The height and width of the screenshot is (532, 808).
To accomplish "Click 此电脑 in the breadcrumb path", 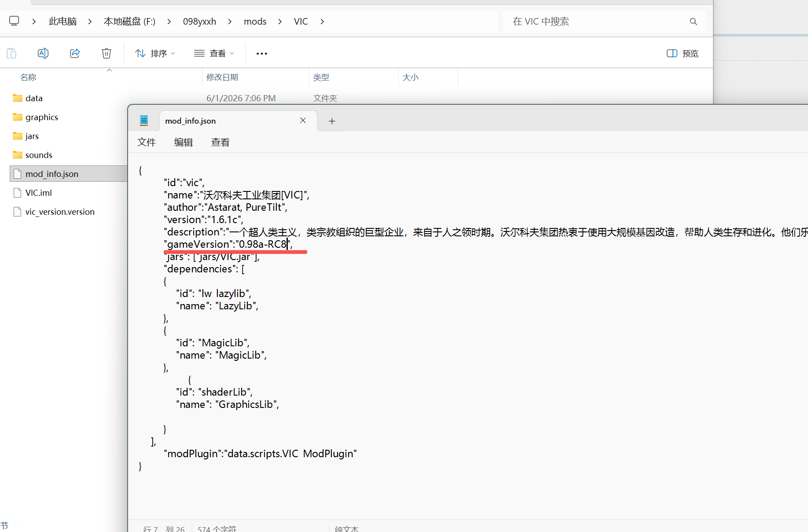I will tap(62, 22).
